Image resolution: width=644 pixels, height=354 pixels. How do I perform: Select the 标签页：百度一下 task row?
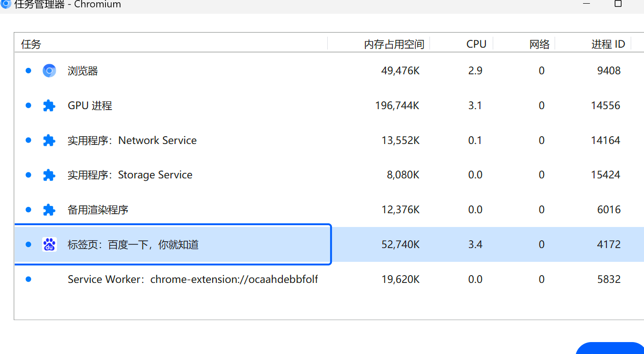(133, 244)
